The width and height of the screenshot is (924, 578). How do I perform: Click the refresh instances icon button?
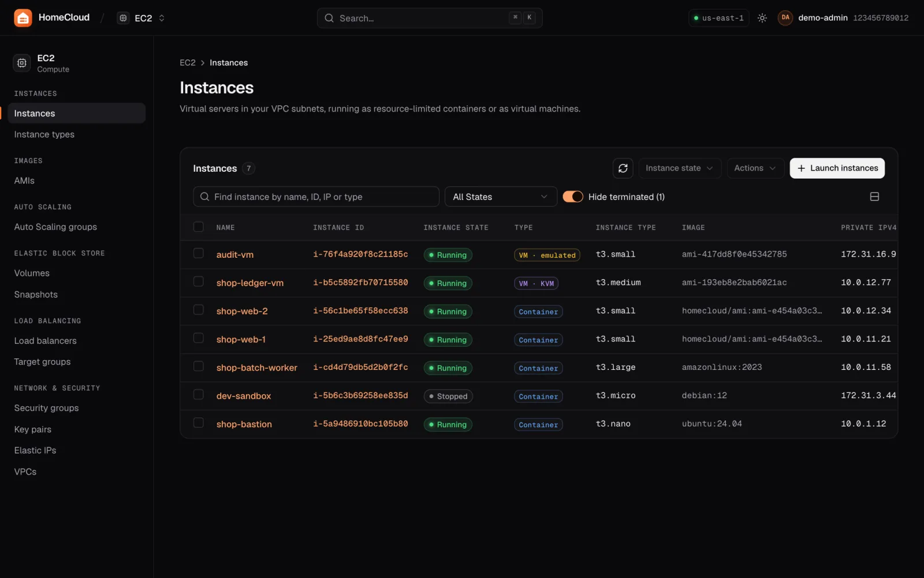[623, 168]
